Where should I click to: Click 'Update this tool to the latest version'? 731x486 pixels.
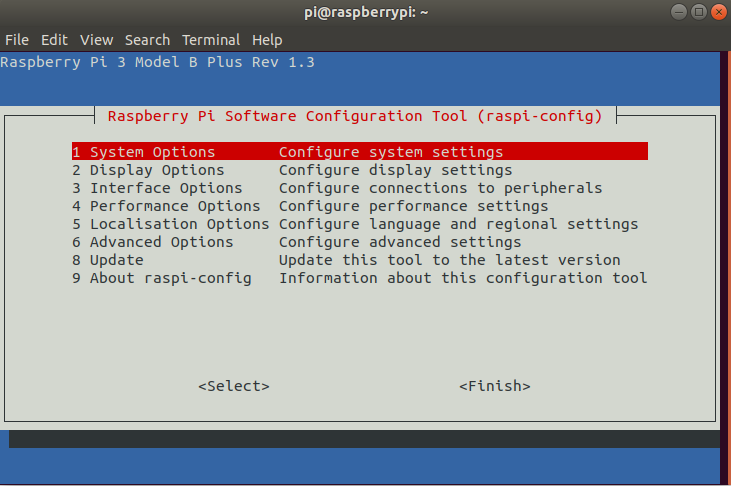click(449, 260)
